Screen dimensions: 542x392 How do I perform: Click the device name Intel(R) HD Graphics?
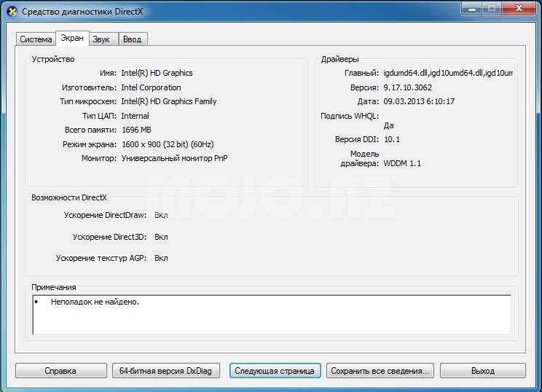click(157, 74)
